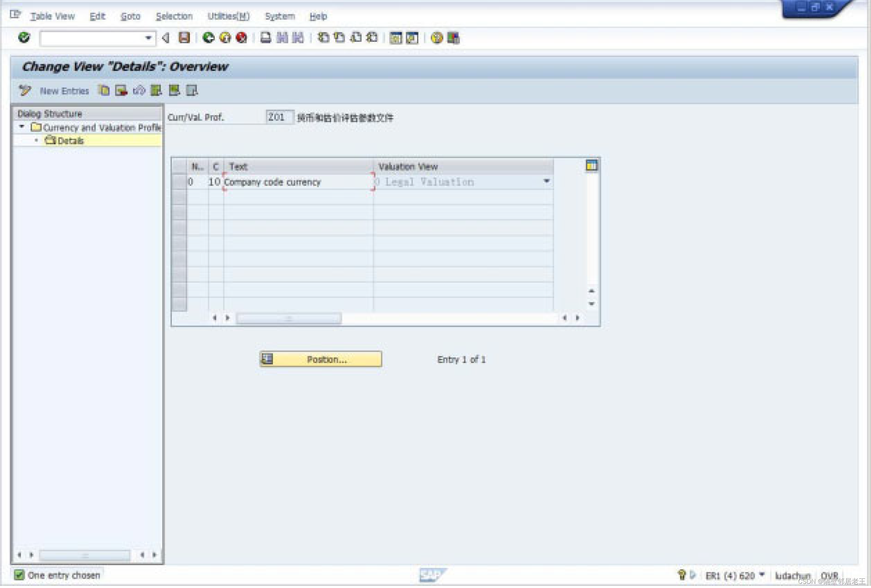Click the Print icon in toolbar

click(x=266, y=37)
